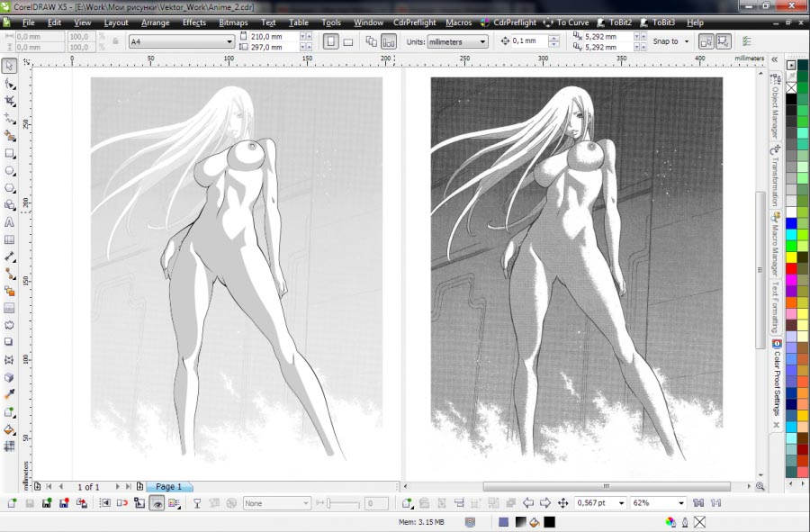The width and height of the screenshot is (810, 532).
Task: Open the File menu
Action: (x=29, y=23)
